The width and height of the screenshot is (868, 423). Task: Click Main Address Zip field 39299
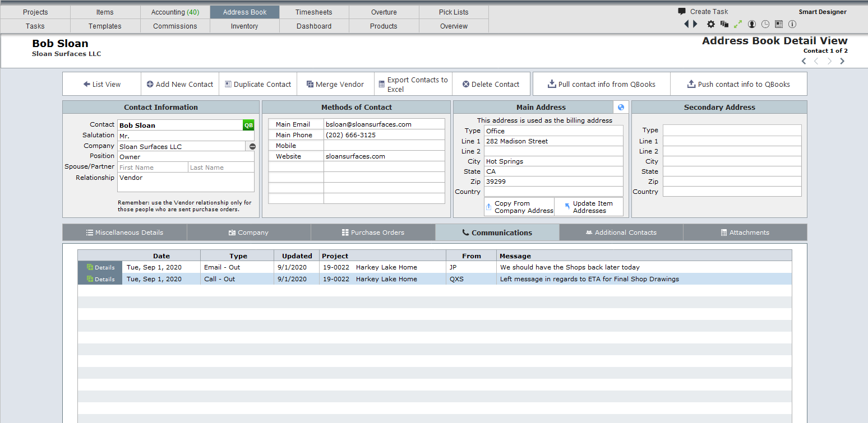click(x=553, y=182)
